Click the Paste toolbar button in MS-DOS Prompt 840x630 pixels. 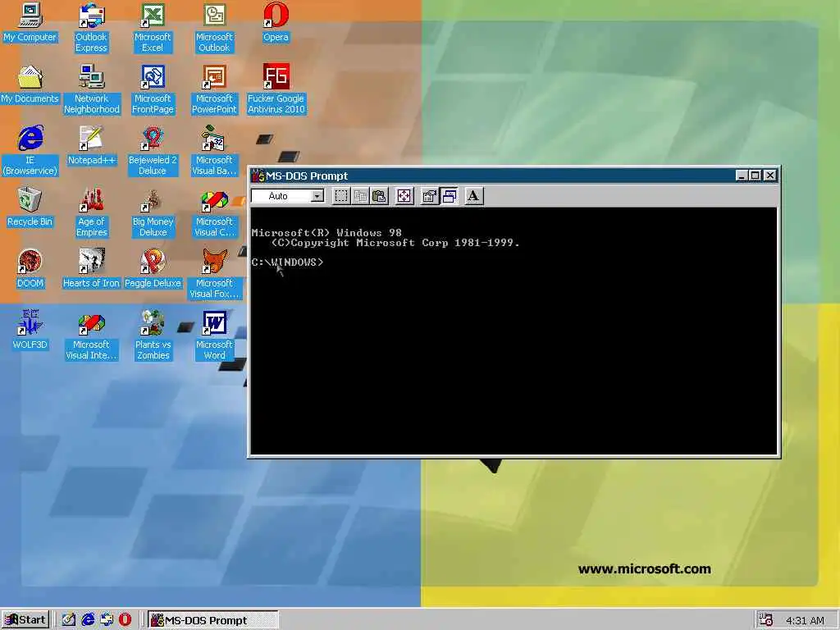(380, 196)
